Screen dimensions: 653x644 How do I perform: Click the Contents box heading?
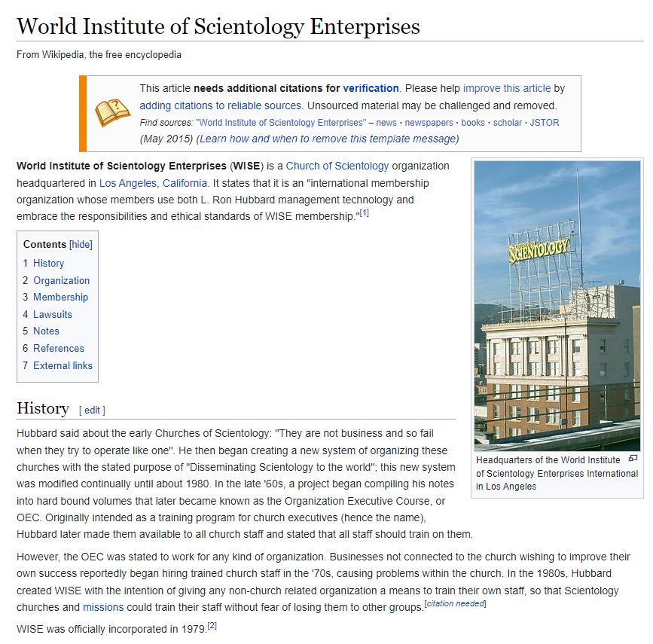click(44, 245)
